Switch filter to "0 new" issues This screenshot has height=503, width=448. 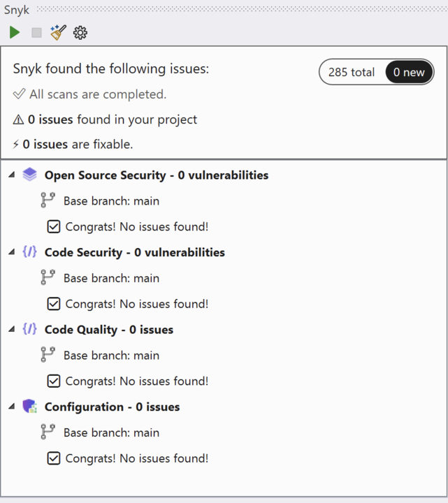click(x=409, y=72)
